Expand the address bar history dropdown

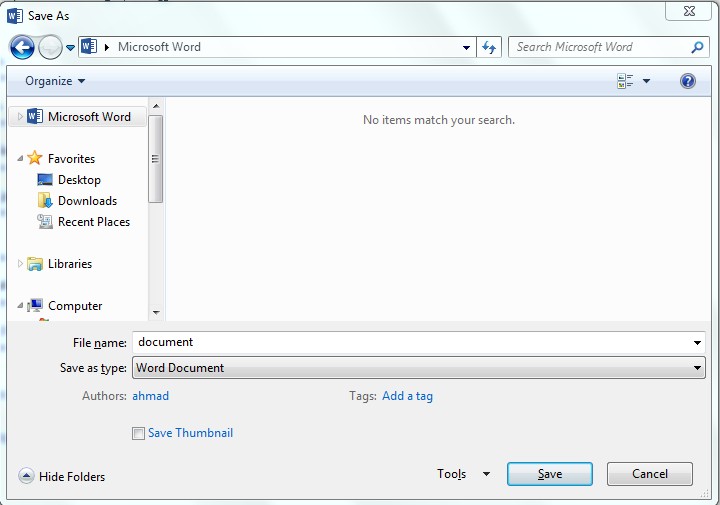466,47
